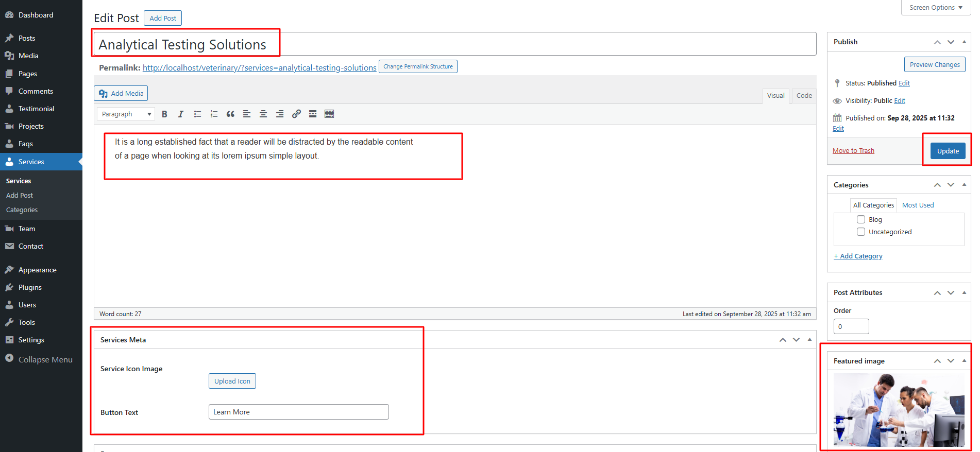The height and width of the screenshot is (452, 980).
Task: Click the Upload Icon button
Action: [x=232, y=381]
